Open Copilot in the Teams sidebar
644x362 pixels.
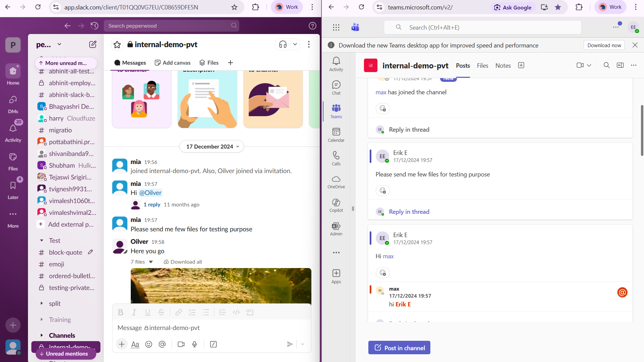tap(336, 205)
